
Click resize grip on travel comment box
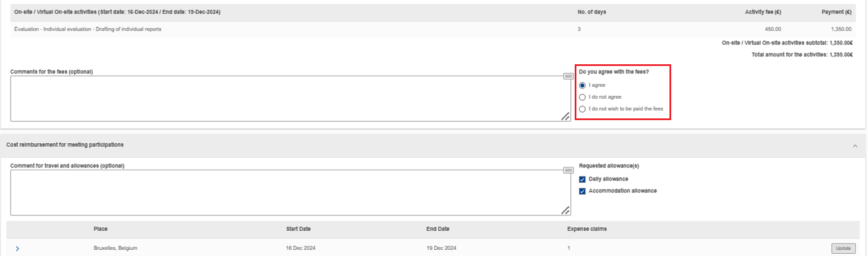coord(565,210)
